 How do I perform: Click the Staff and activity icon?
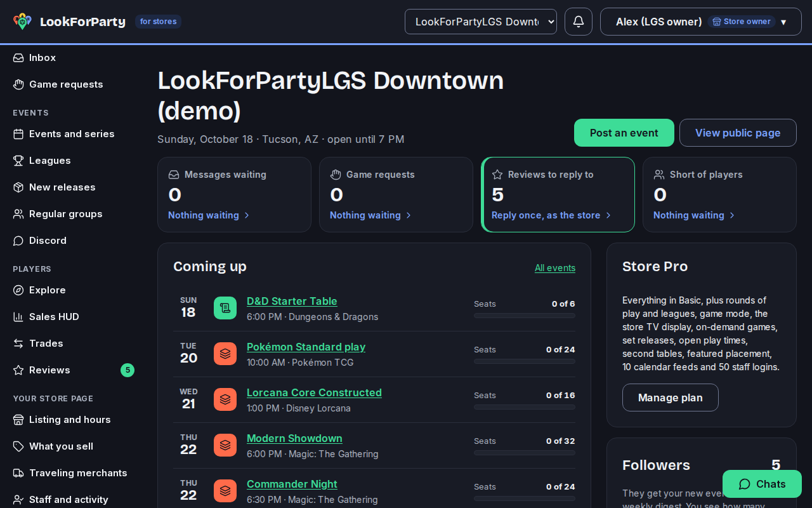click(18, 500)
